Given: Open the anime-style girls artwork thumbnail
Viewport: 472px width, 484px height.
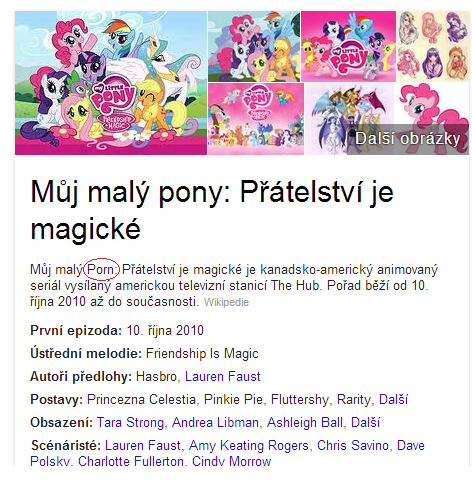Looking at the screenshot, I should click(x=433, y=46).
